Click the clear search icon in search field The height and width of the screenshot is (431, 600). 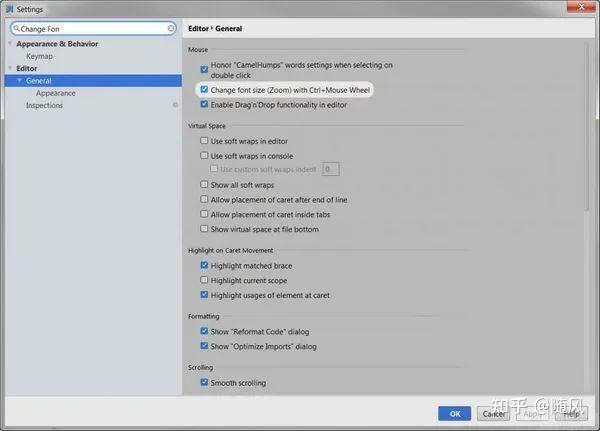click(x=171, y=28)
